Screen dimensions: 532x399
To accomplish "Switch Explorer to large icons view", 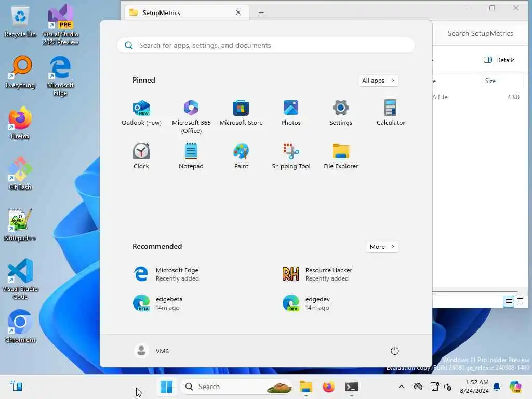I will 520,301.
